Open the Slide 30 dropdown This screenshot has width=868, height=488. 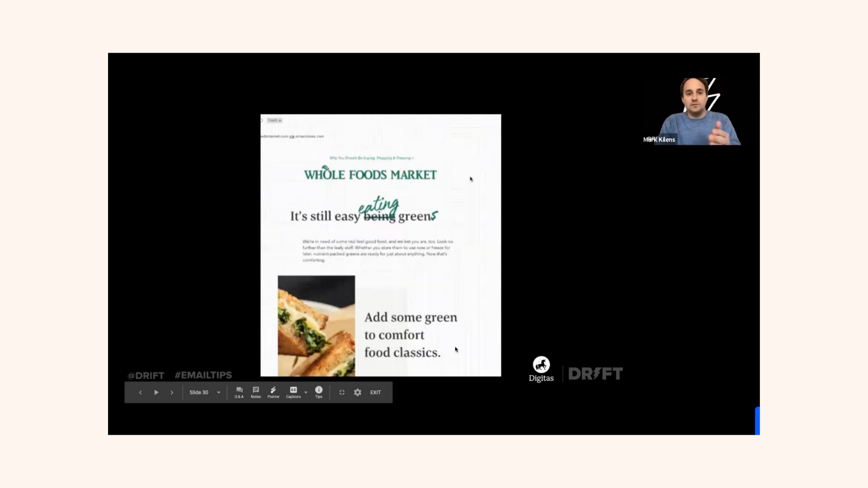coord(205,393)
